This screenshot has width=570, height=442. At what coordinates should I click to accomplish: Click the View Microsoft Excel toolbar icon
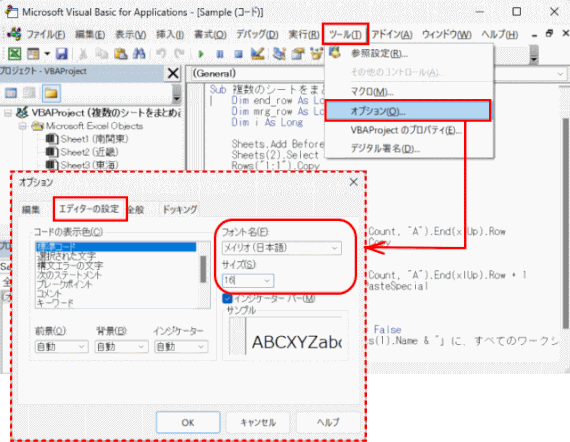point(15,54)
